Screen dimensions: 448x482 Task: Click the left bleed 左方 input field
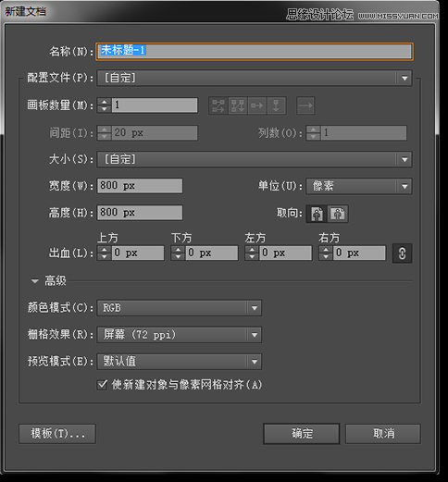click(x=285, y=253)
